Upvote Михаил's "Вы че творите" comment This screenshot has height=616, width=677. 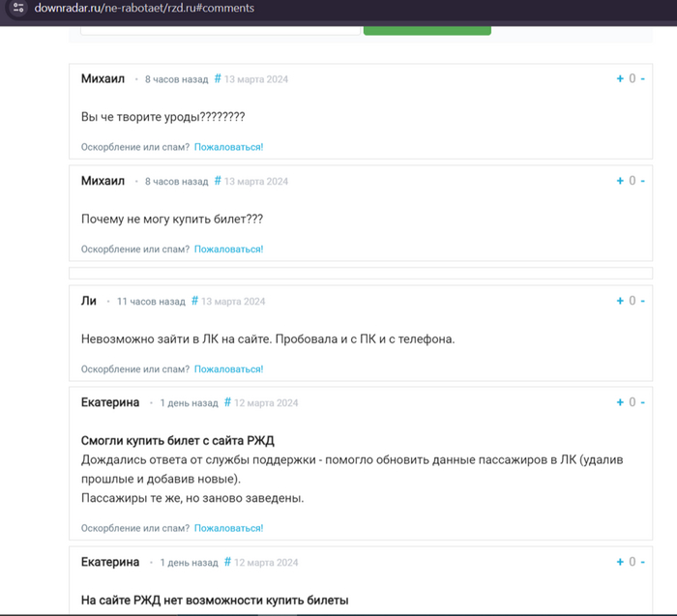(620, 79)
